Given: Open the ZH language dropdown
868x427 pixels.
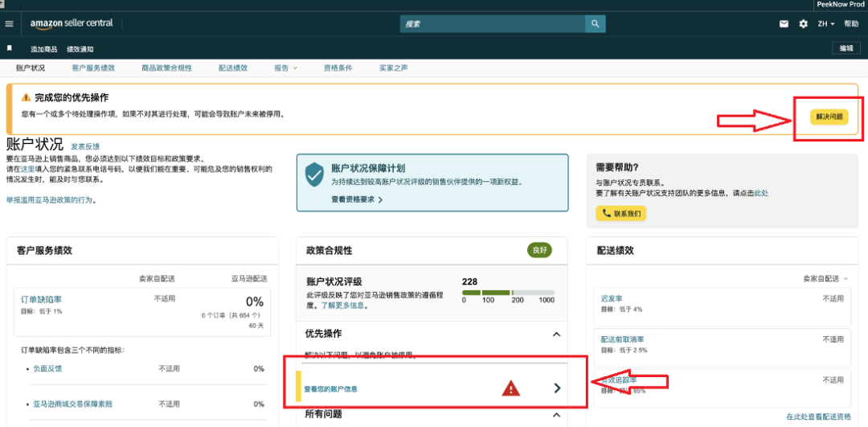Looking at the screenshot, I should (x=826, y=24).
